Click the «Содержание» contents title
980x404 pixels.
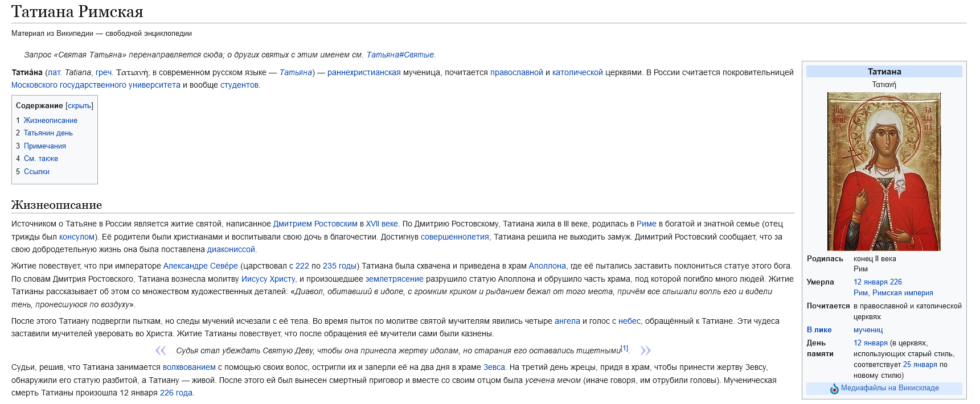pos(39,106)
